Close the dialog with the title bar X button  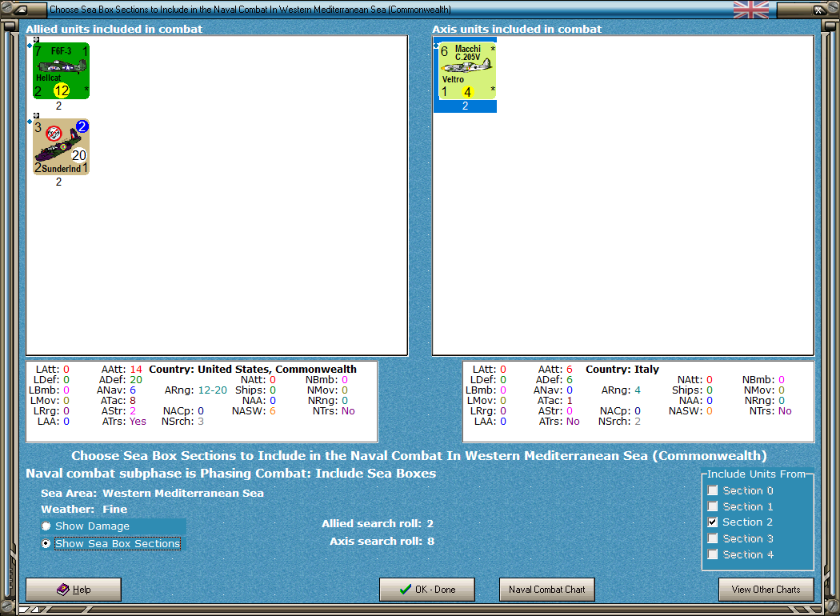(x=819, y=10)
